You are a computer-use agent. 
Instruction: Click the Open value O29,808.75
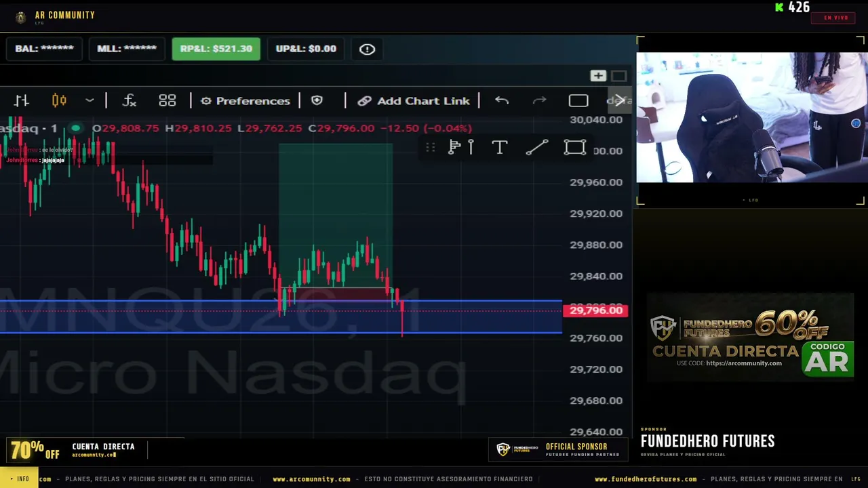tap(125, 128)
